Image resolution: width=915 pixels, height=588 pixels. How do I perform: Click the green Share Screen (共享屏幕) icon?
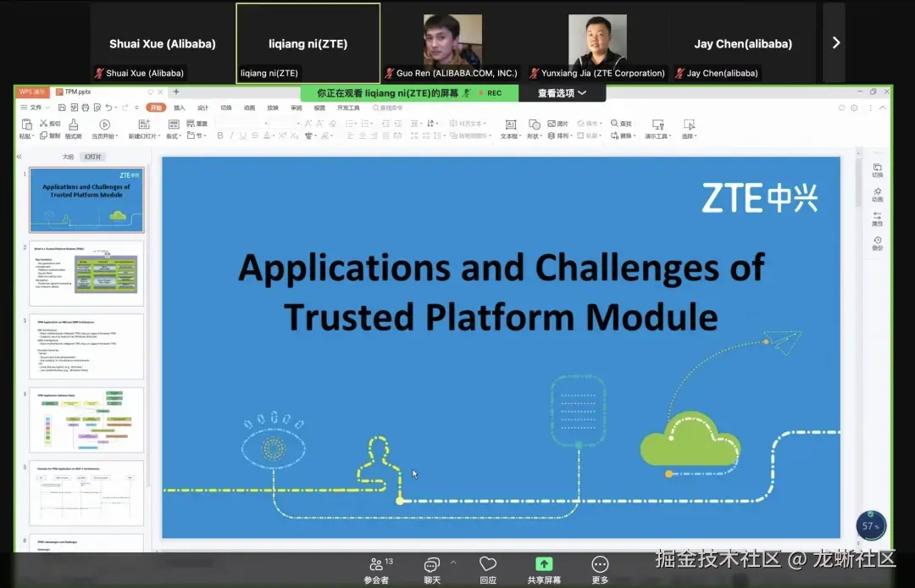(x=544, y=564)
